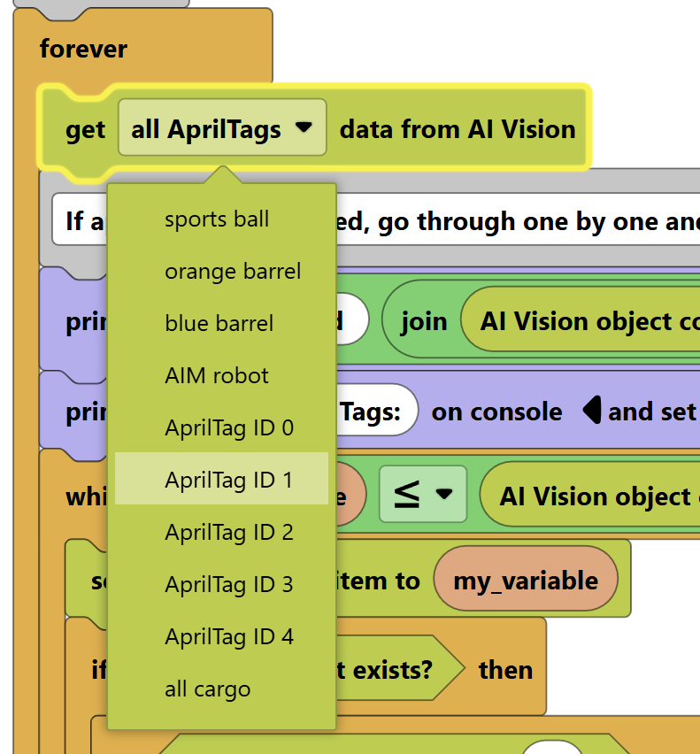
Task: Collapse the all AprilTags dropdown arrow
Action: click(x=304, y=128)
